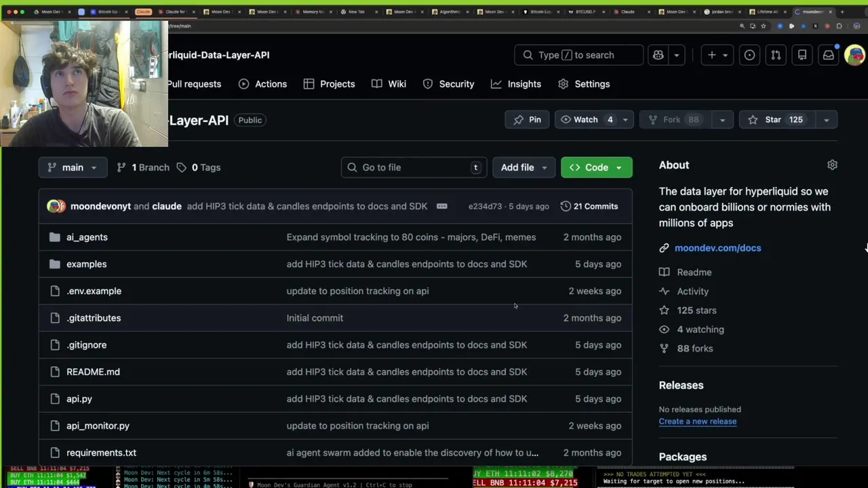Open 'Expand symbol tracking to 80 coins' commit
The width and height of the screenshot is (868, 488).
(x=411, y=237)
